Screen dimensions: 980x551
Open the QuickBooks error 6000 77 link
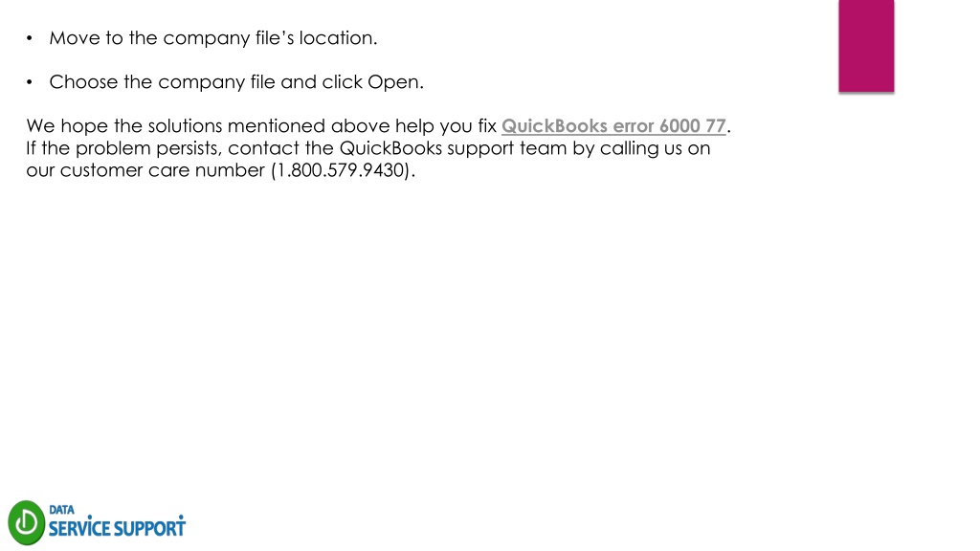point(613,126)
